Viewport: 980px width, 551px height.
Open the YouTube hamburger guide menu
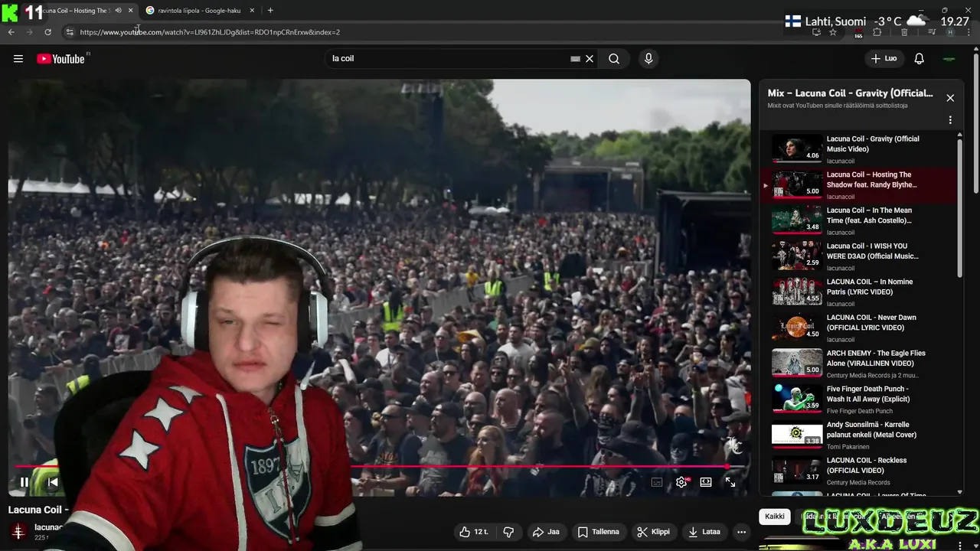point(18,58)
